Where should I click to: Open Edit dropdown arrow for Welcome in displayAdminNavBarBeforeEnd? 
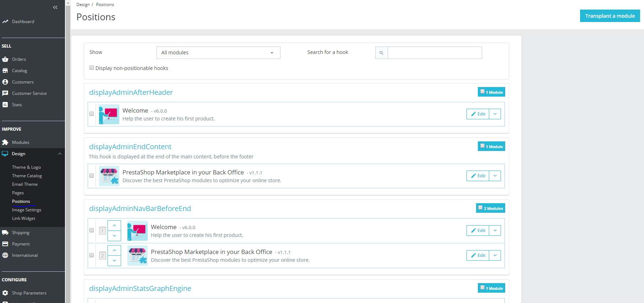(x=495, y=231)
